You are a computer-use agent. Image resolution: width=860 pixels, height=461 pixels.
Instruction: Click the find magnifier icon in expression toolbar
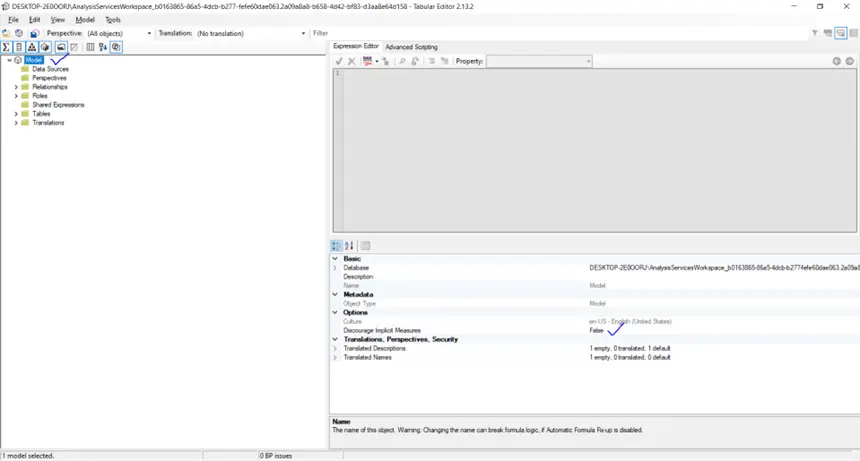402,61
